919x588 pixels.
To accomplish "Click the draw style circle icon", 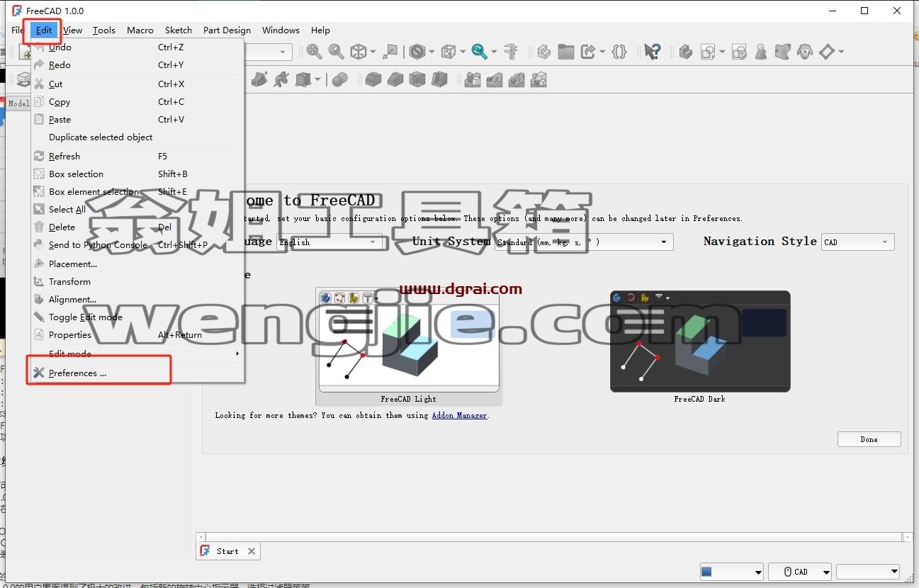I will (417, 52).
